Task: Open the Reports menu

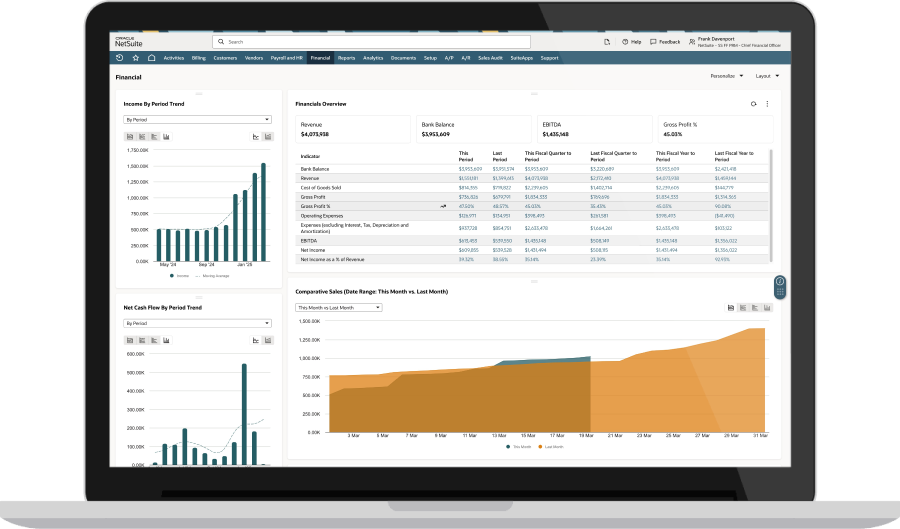Action: coord(346,58)
